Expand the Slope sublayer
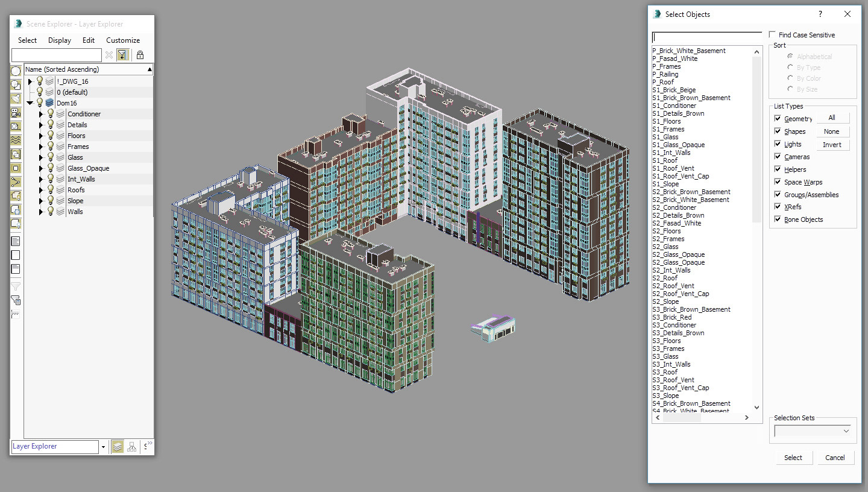The width and height of the screenshot is (868, 492). [41, 201]
